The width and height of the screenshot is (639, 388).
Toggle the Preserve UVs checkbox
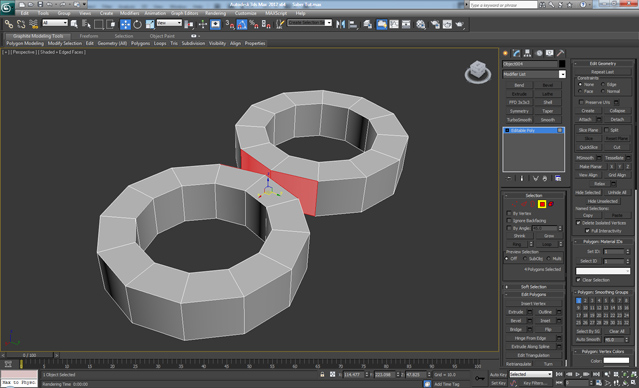click(x=581, y=102)
